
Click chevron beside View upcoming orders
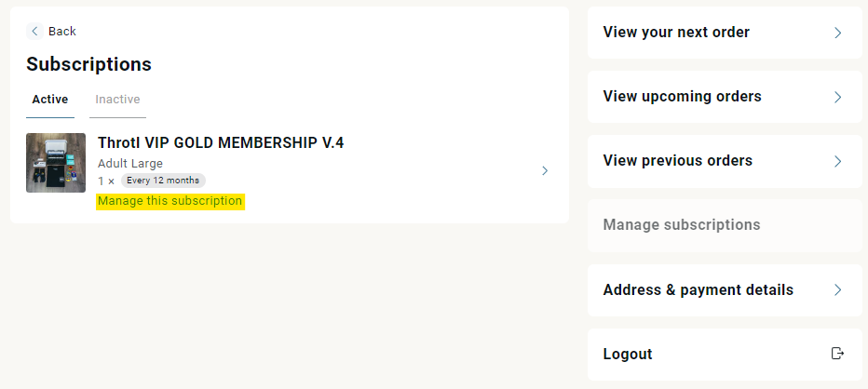coord(838,97)
